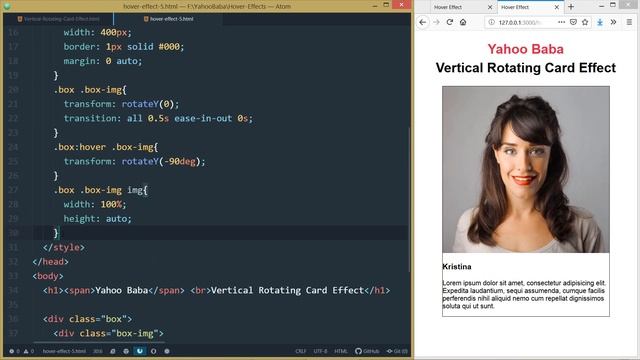This screenshot has width=640, height=360.
Task: Click the Atom editor horizontal scrollbar
Action: (x=100, y=342)
